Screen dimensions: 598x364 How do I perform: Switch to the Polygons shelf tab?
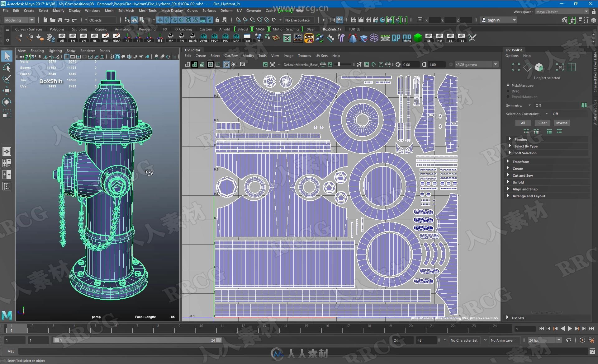click(57, 29)
